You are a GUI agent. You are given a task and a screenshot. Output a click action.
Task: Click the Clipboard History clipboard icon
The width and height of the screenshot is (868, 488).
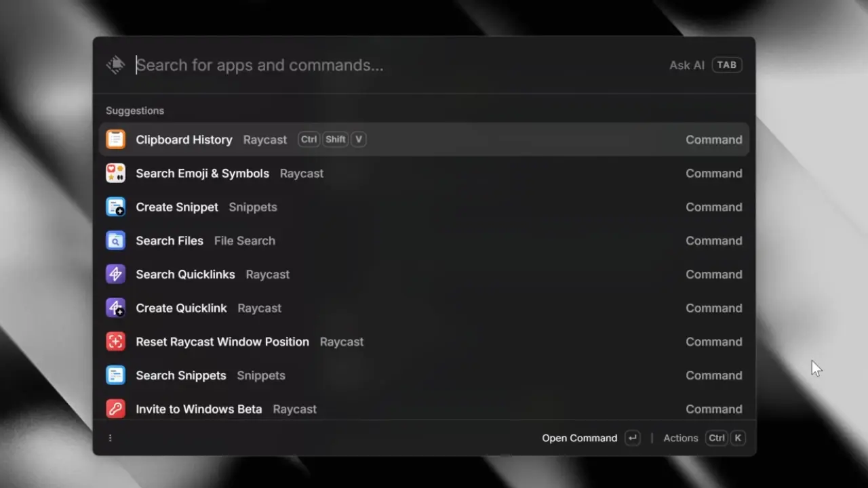tap(115, 139)
